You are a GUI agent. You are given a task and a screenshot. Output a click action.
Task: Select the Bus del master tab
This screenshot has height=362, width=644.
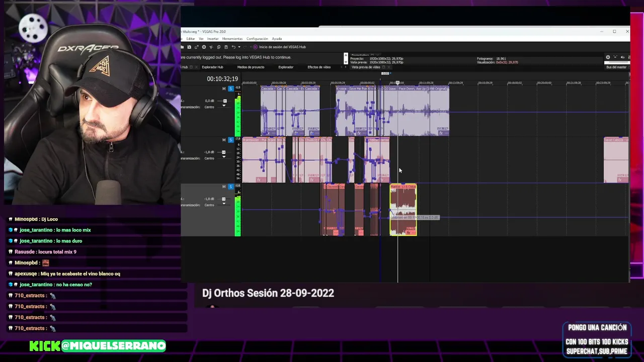616,67
